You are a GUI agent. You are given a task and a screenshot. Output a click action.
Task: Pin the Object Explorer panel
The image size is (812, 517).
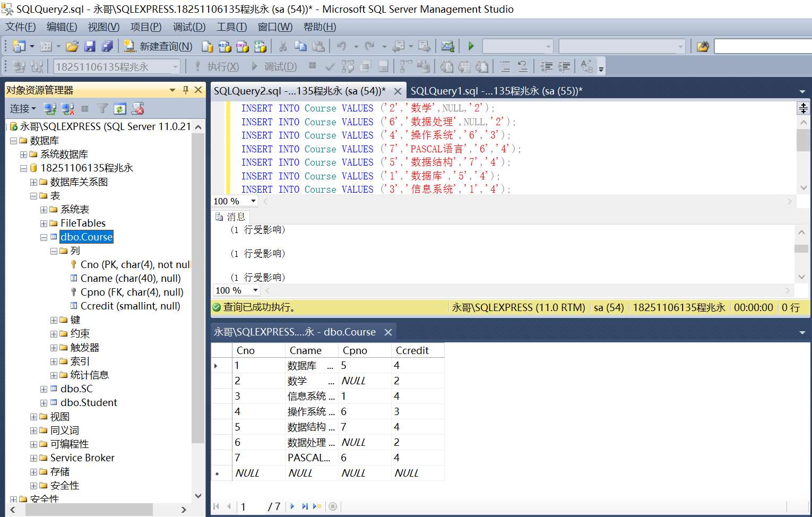[x=186, y=90]
